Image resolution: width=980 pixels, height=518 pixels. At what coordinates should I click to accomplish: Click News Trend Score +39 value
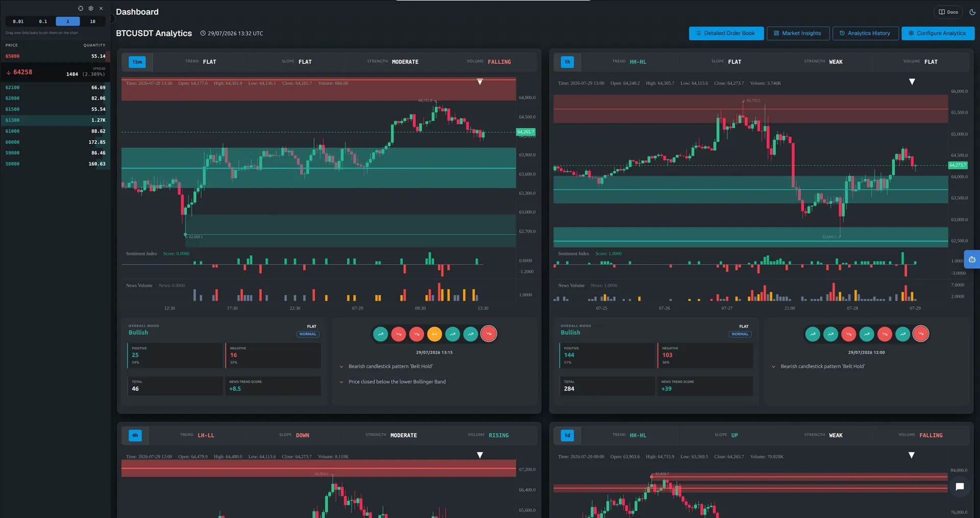point(667,389)
